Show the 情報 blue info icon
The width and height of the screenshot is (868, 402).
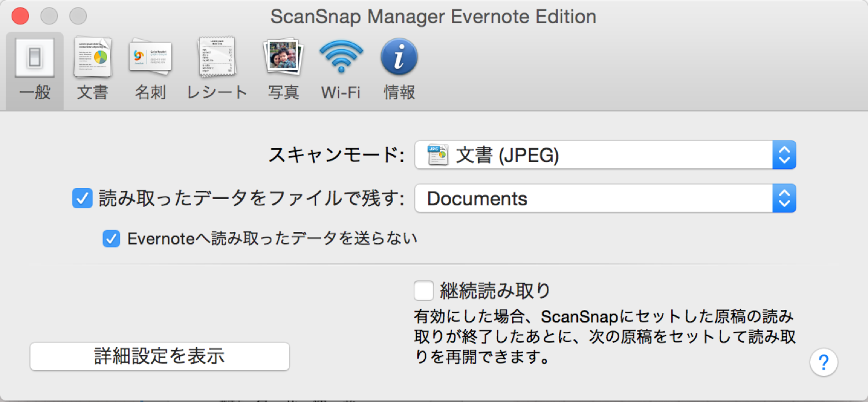tap(399, 57)
